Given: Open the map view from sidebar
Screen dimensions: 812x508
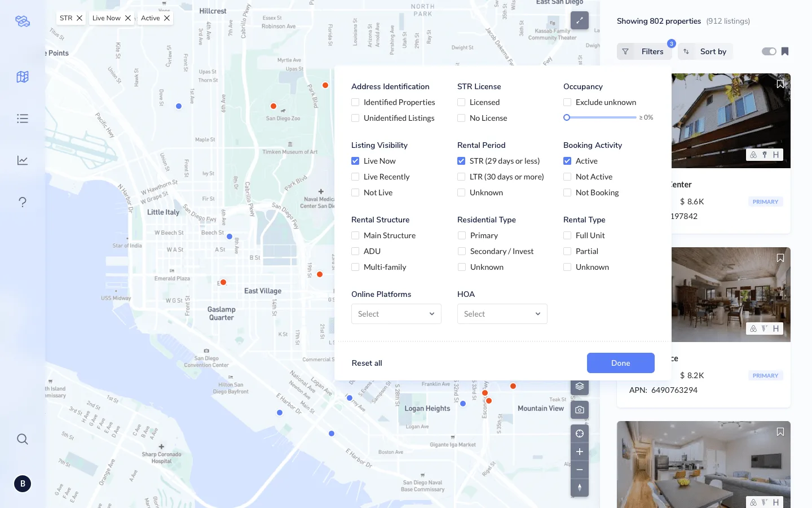Looking at the screenshot, I should click(23, 77).
